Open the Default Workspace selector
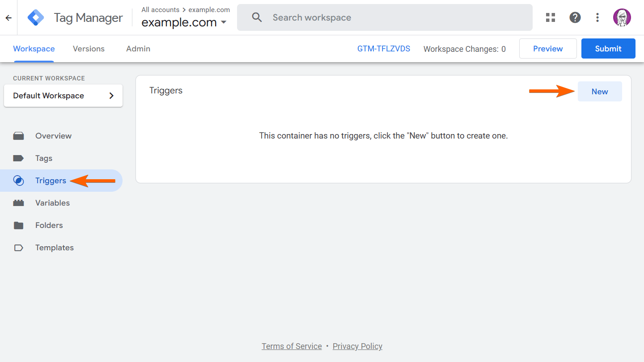644x362 pixels. [x=63, y=96]
